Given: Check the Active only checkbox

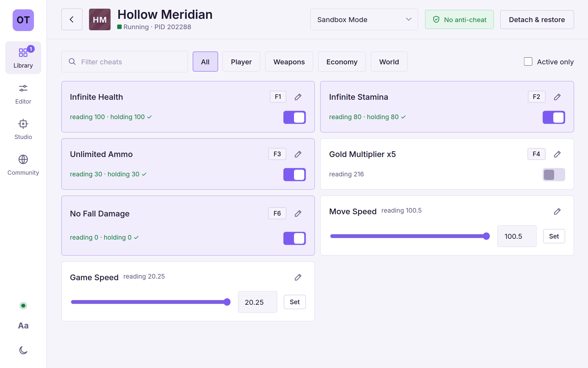Looking at the screenshot, I should tap(528, 62).
